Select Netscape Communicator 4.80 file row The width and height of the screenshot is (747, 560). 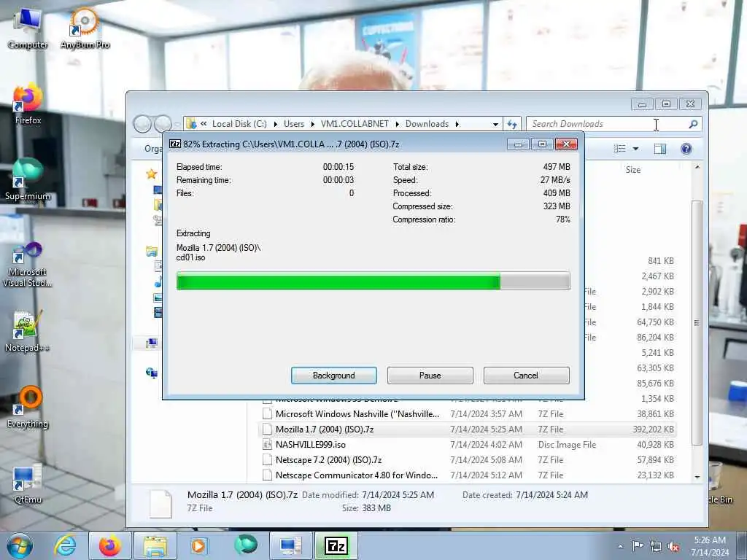point(467,475)
